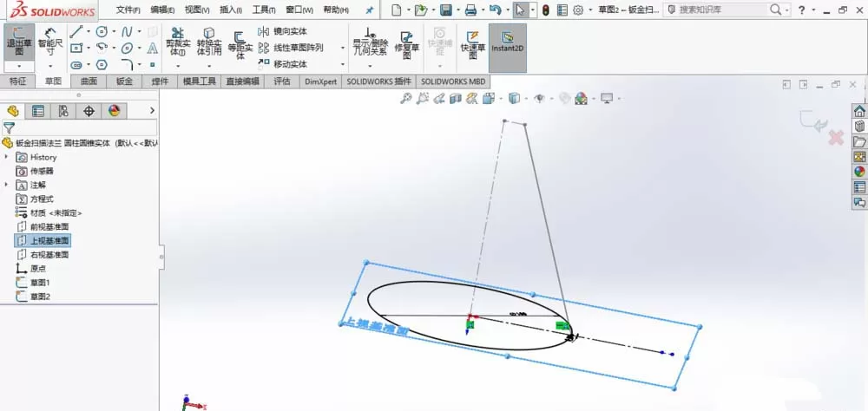Image resolution: width=868 pixels, height=411 pixels.
Task: Open the 编辑(E) menu
Action: 162,10
